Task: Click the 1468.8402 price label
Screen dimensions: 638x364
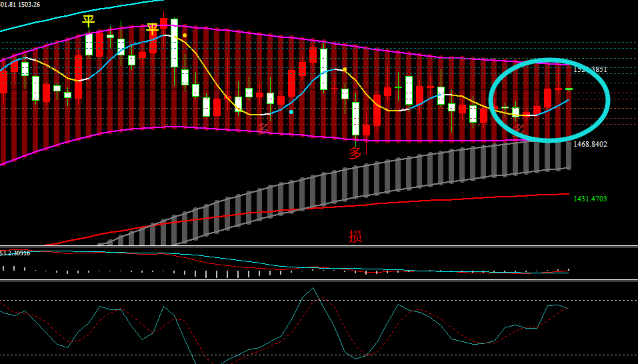Action: 590,145
